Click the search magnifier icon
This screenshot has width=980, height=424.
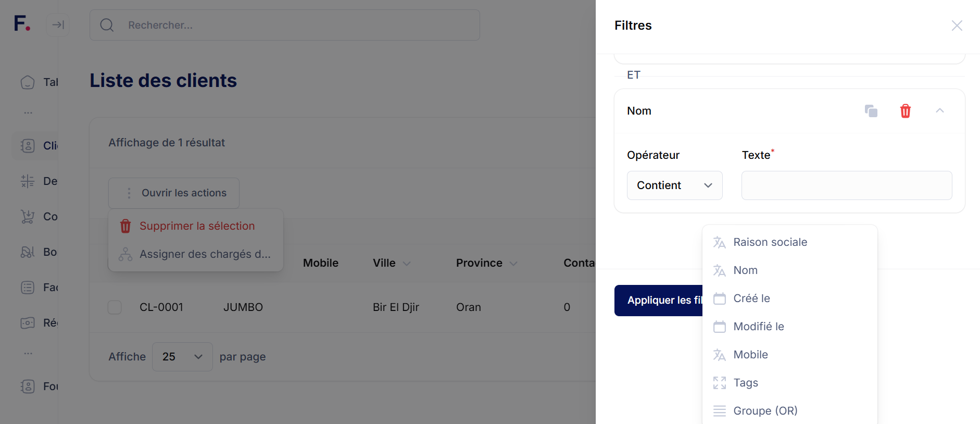tap(107, 25)
